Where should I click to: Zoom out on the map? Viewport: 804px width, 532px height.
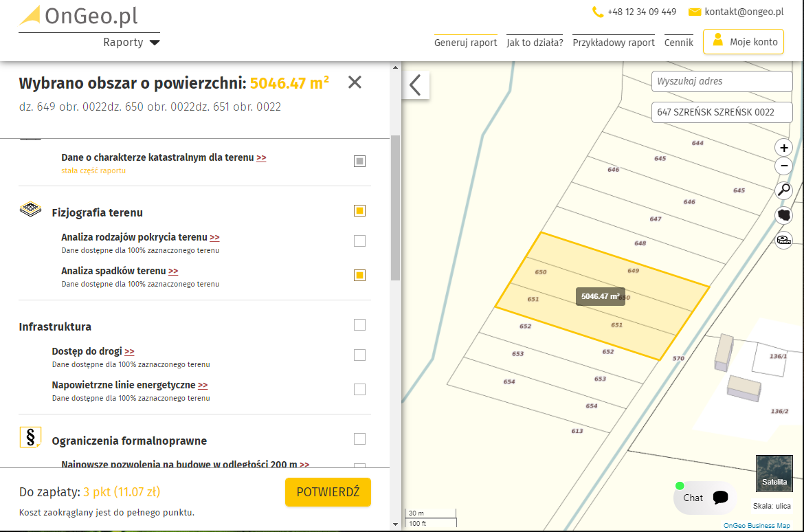(x=783, y=166)
